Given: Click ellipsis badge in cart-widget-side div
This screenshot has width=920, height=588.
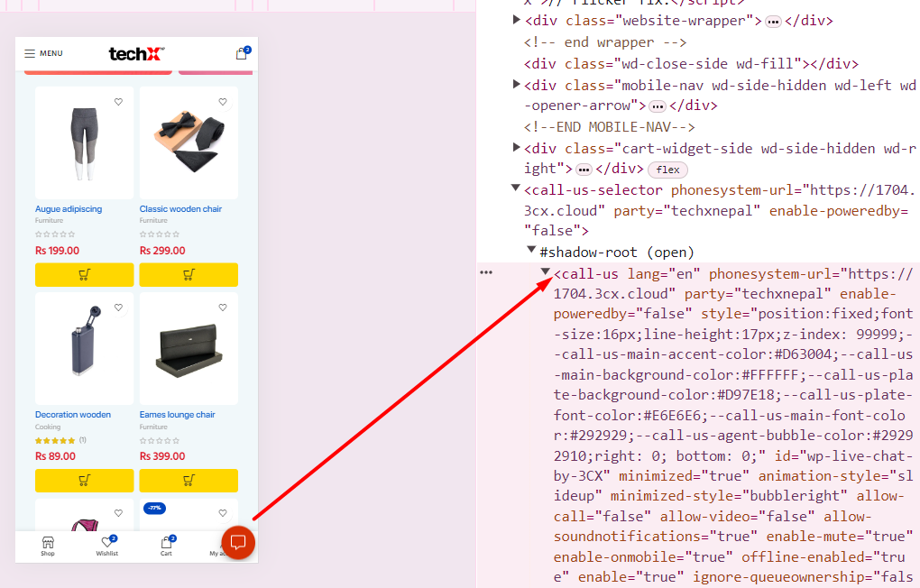Looking at the screenshot, I should pos(584,170).
